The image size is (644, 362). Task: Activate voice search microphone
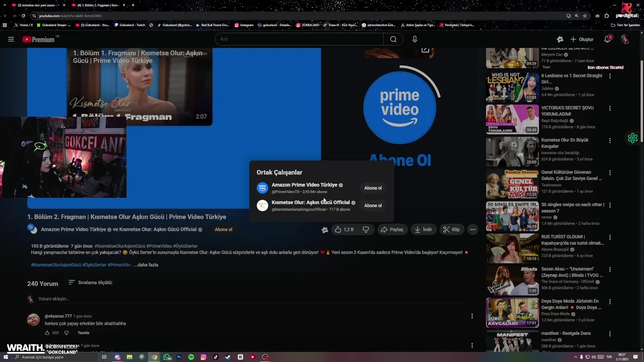[415, 39]
